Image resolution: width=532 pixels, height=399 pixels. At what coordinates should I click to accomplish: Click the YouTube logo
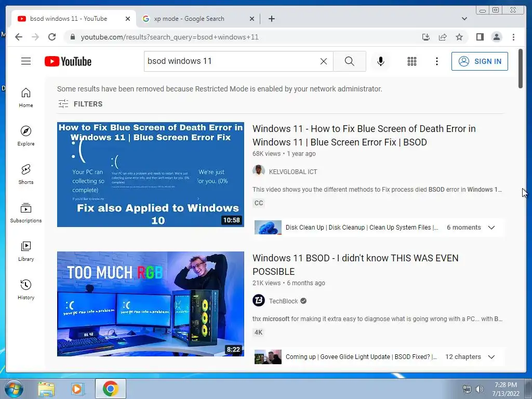68,61
